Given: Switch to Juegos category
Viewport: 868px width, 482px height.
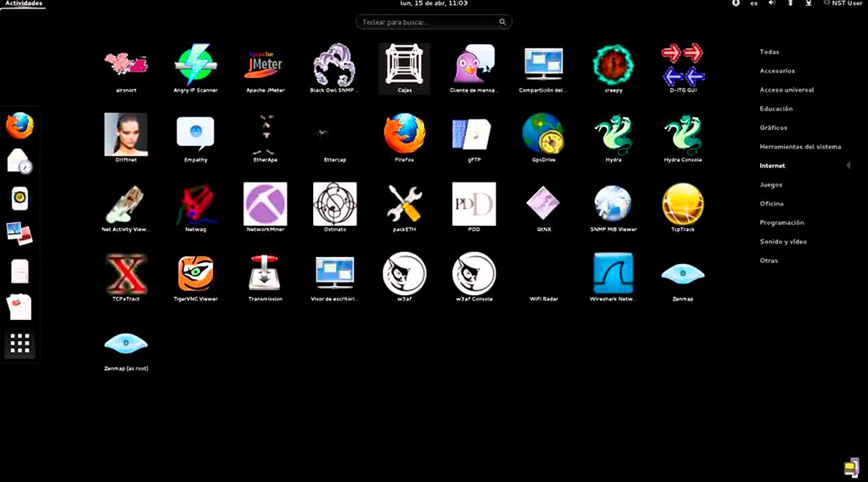Looking at the screenshot, I should [x=770, y=185].
